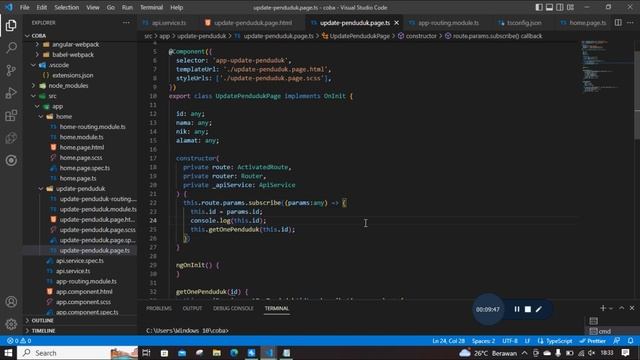Open the Edit menu
The width and height of the screenshot is (640, 360).
point(42,7)
